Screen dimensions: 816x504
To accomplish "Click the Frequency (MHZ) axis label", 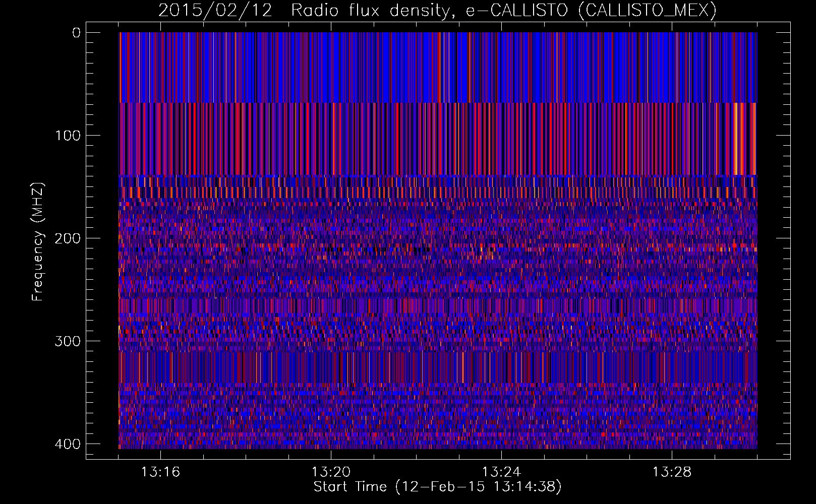I will [x=38, y=242].
